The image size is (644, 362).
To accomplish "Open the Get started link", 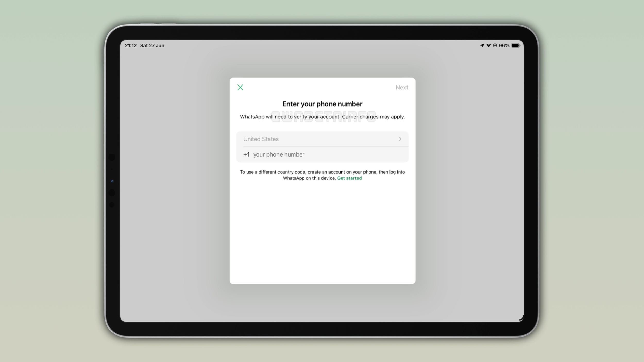I will click(349, 178).
